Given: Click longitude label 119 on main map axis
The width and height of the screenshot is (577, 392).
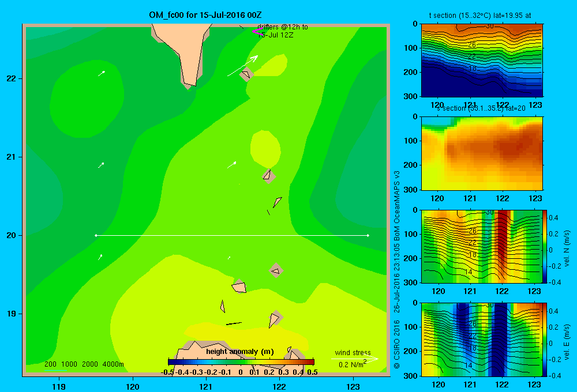Looking at the screenshot, I should [59, 386].
